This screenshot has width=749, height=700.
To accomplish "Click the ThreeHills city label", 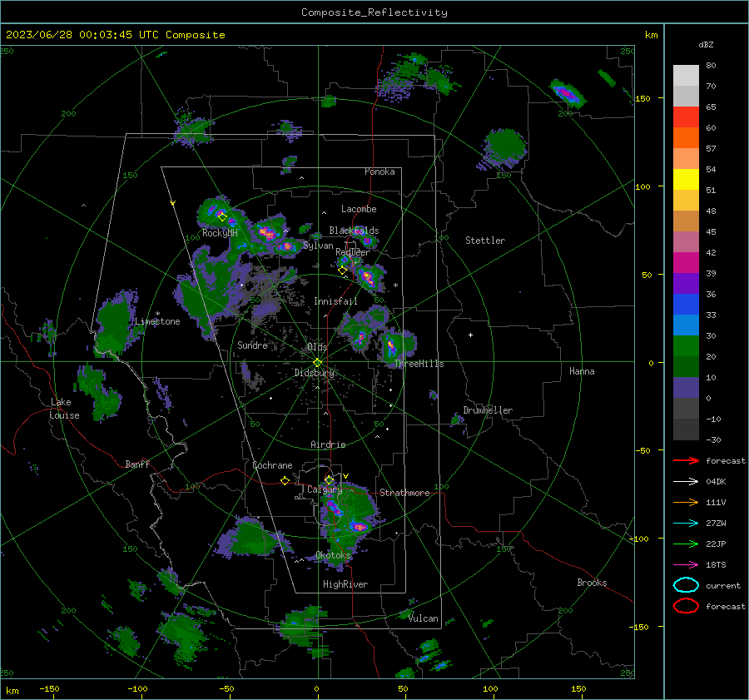I will 419,364.
